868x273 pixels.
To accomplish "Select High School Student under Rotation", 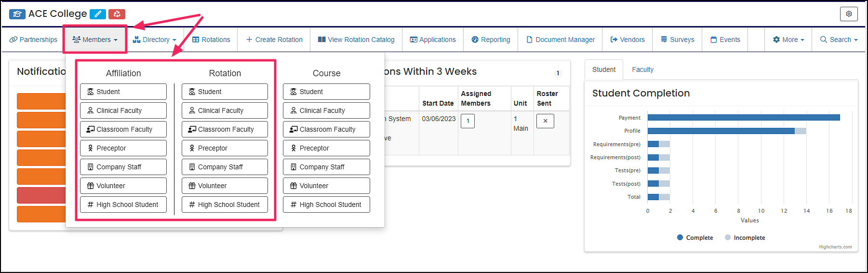I will tap(225, 205).
